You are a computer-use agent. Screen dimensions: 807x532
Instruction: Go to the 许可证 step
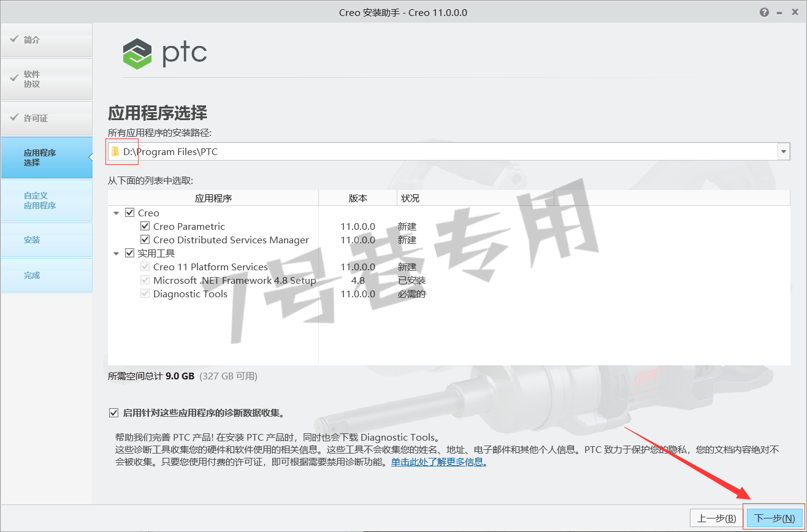click(x=47, y=118)
